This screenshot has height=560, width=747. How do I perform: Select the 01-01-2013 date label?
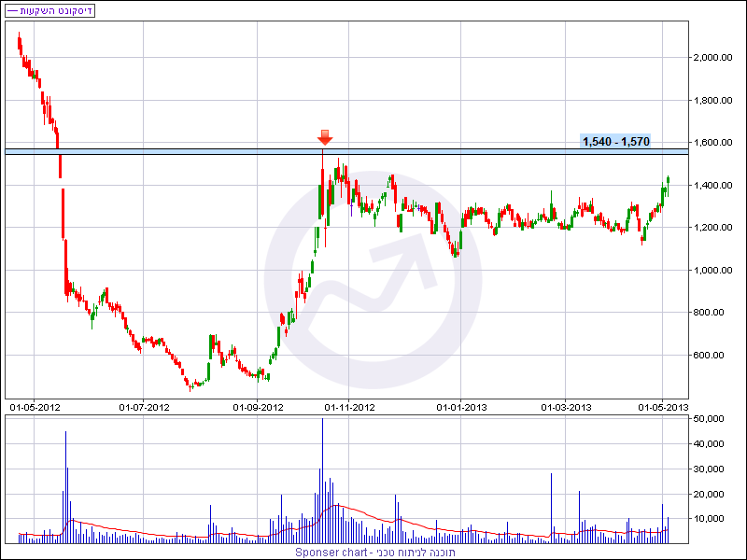click(461, 407)
